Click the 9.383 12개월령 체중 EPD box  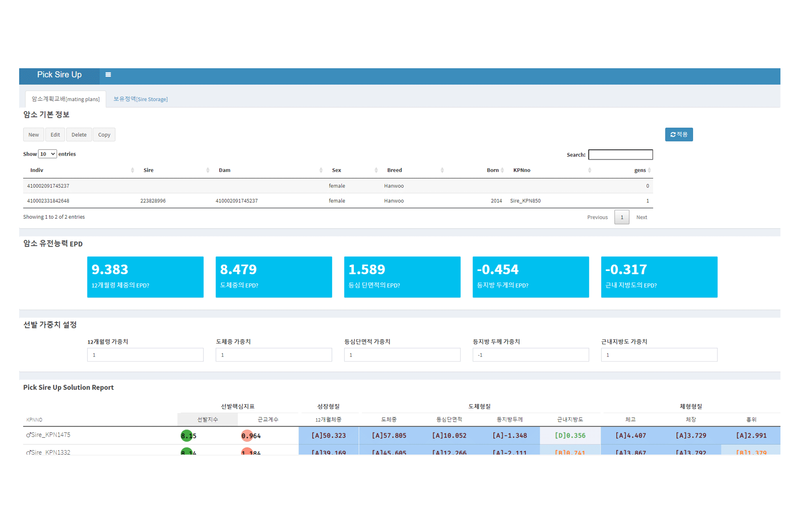(x=145, y=277)
